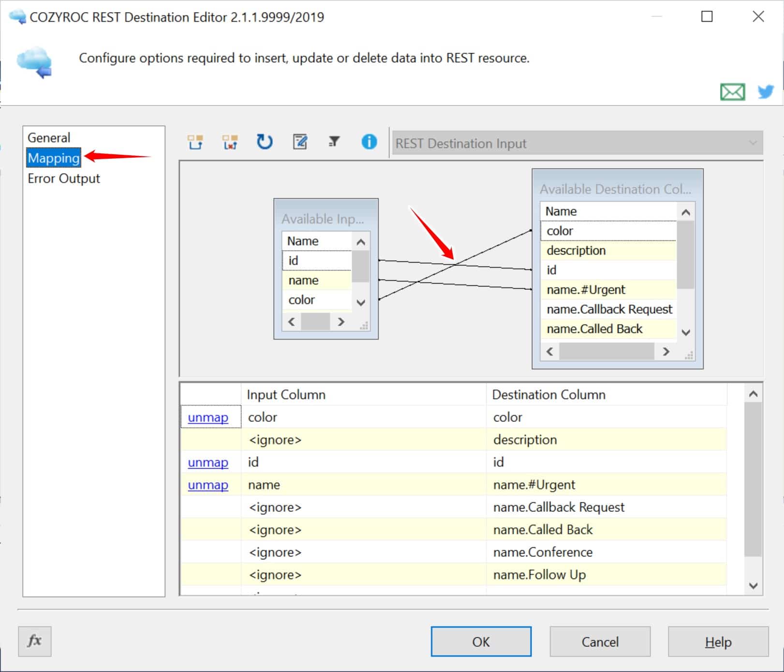The width and height of the screenshot is (784, 672).
Task: Click unmap link for the id row
Action: 208,462
